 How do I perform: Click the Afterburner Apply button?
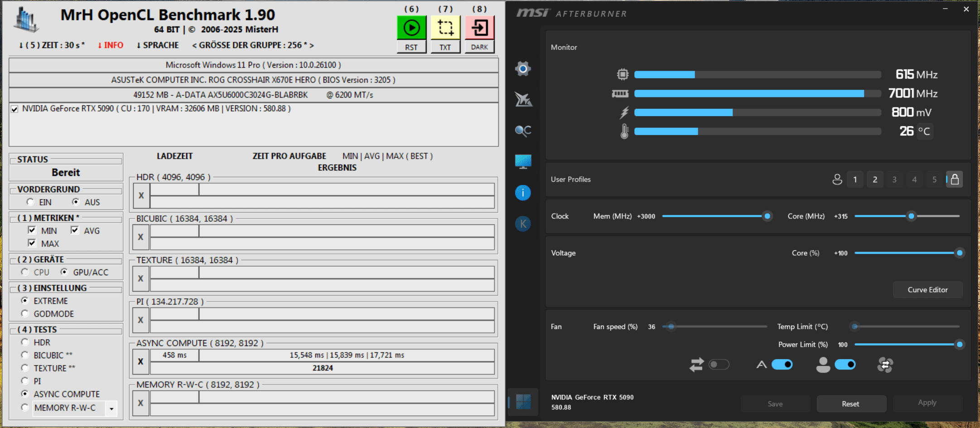tap(927, 403)
